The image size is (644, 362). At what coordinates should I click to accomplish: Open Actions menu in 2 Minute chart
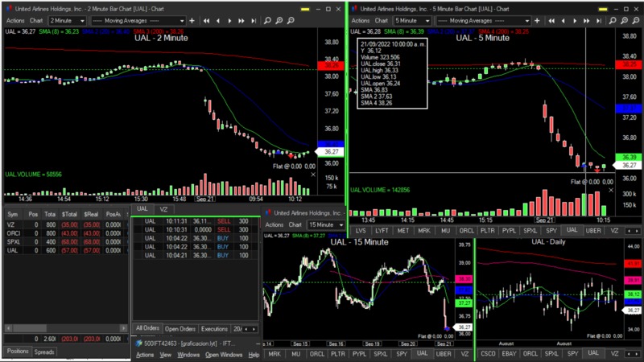14,20
